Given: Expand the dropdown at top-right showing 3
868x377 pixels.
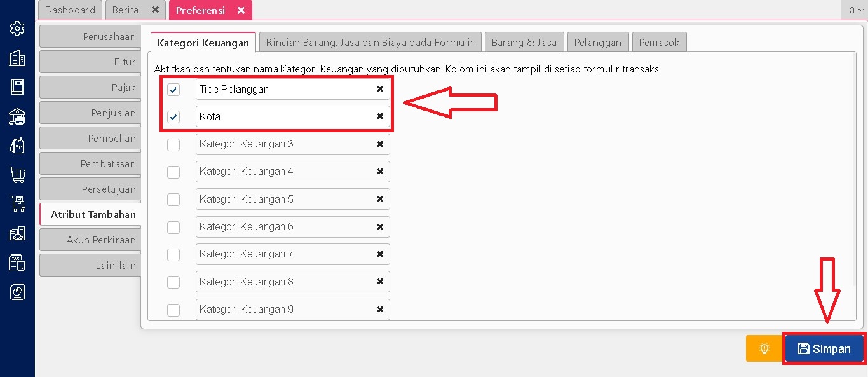Looking at the screenshot, I should (x=855, y=10).
